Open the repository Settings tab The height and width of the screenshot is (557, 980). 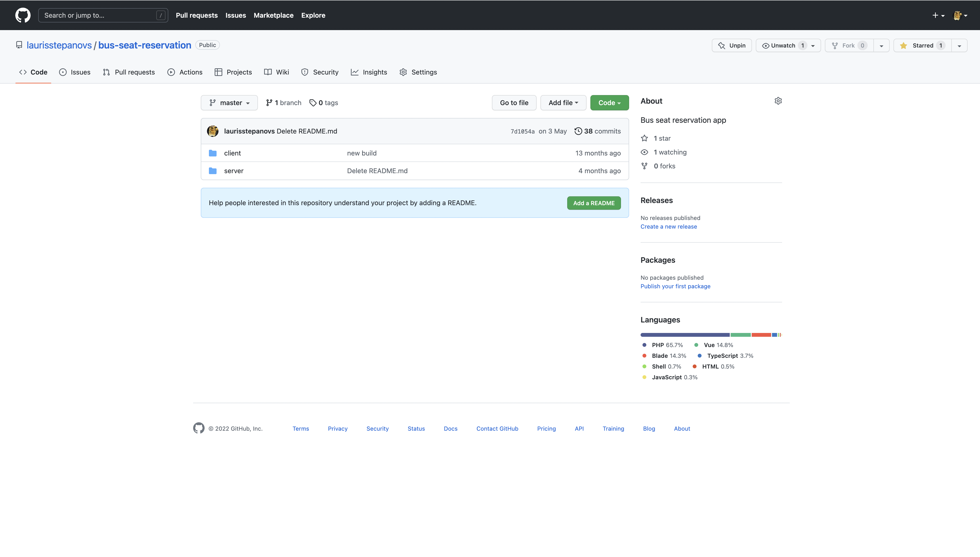(418, 72)
